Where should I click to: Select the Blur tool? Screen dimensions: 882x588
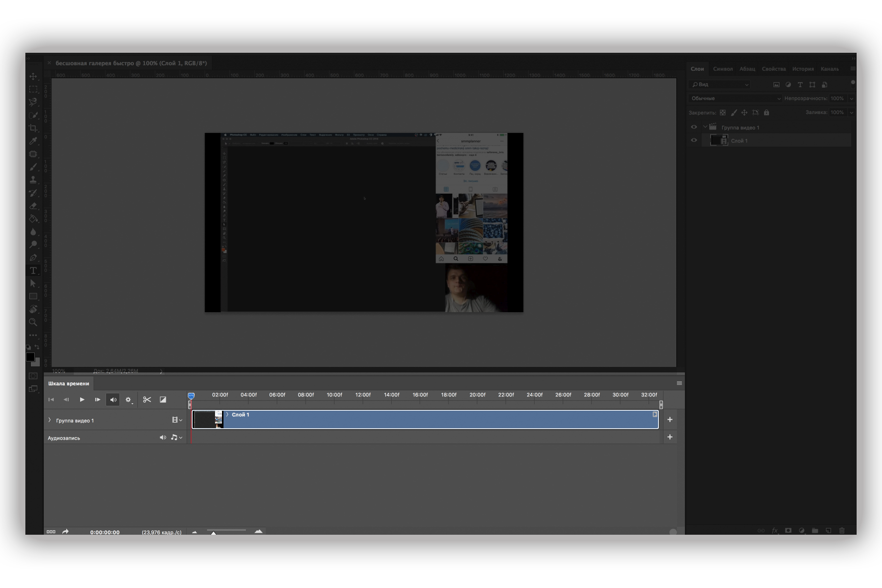pyautogui.click(x=33, y=232)
